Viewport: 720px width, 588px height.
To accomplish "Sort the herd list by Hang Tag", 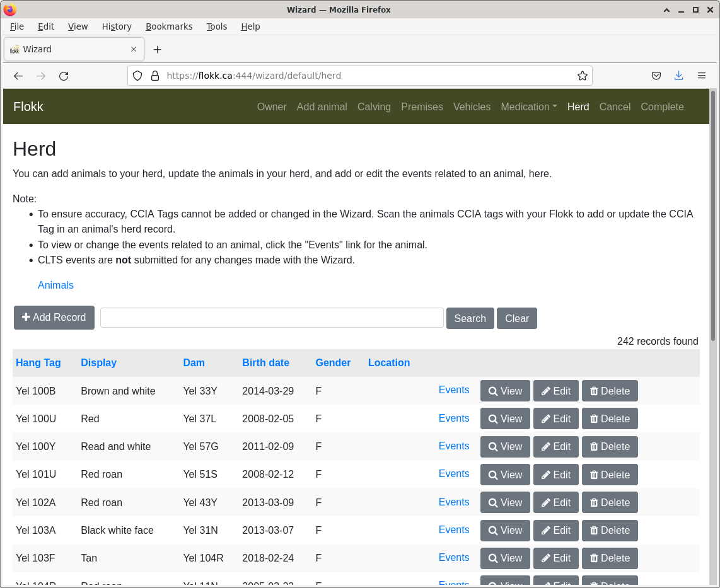I will (38, 362).
